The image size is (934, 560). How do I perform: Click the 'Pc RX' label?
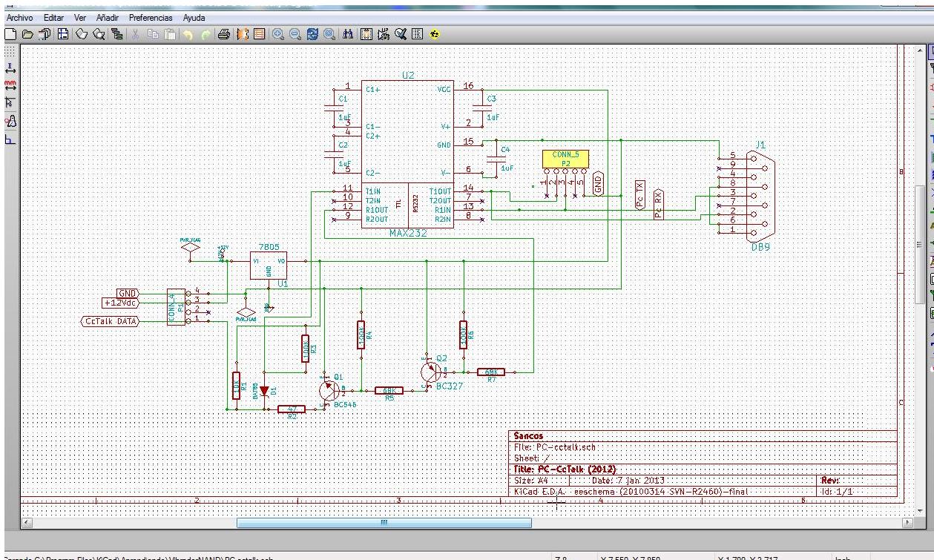(x=658, y=204)
